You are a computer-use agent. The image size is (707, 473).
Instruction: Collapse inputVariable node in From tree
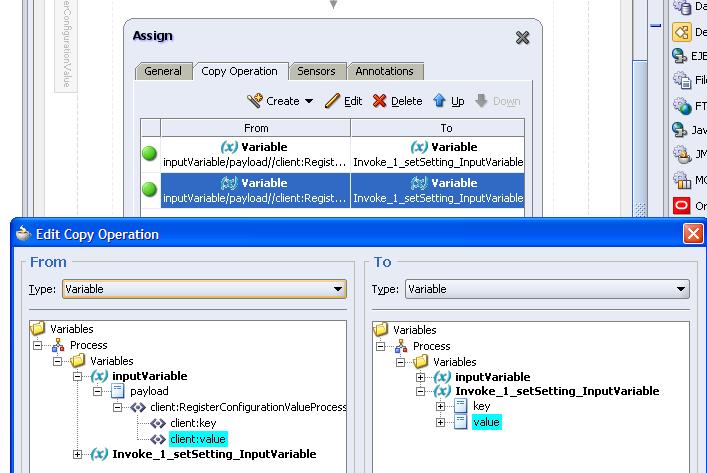coord(78,377)
